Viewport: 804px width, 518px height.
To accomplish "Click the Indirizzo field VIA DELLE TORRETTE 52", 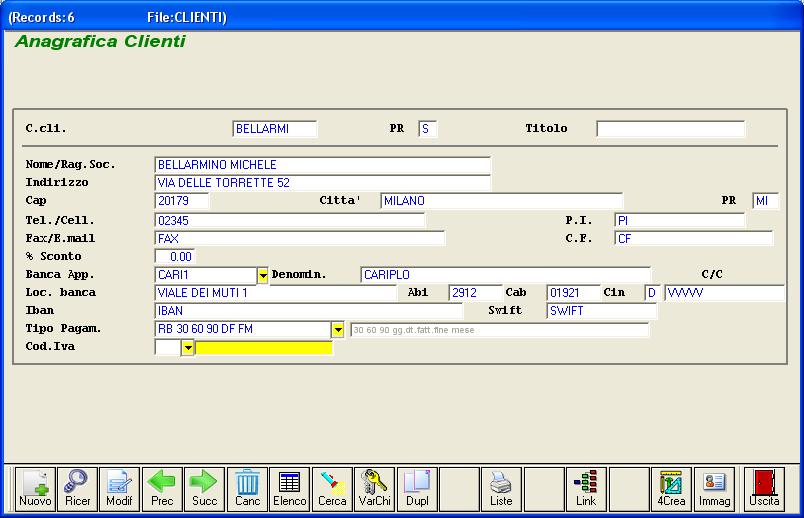I will click(x=323, y=183).
